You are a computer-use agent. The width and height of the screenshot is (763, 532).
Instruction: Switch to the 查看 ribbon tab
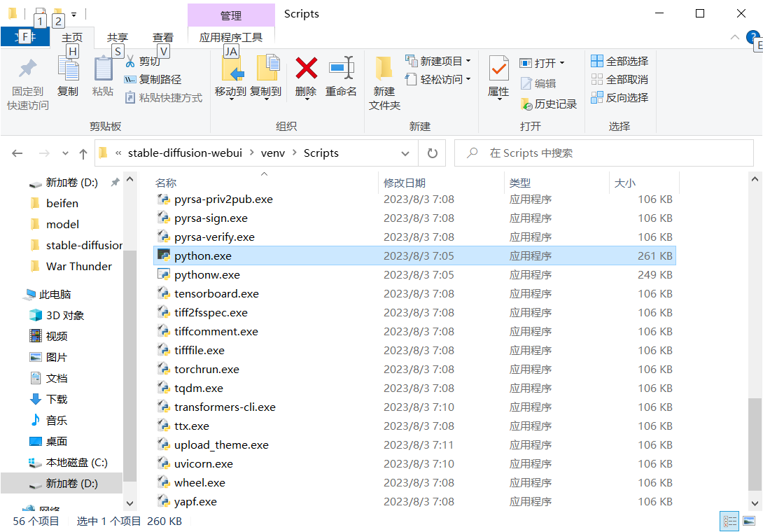click(162, 38)
